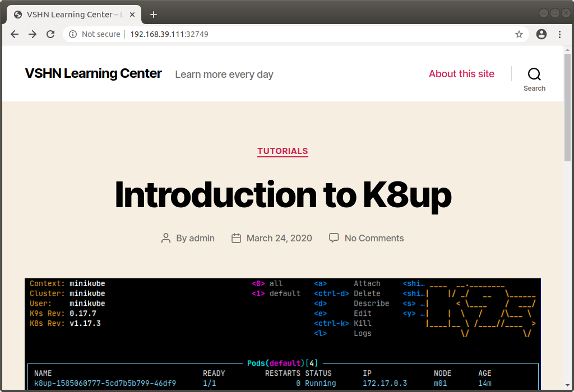Go forward using the forward arrow
The height and width of the screenshot is (392, 574).
point(33,34)
